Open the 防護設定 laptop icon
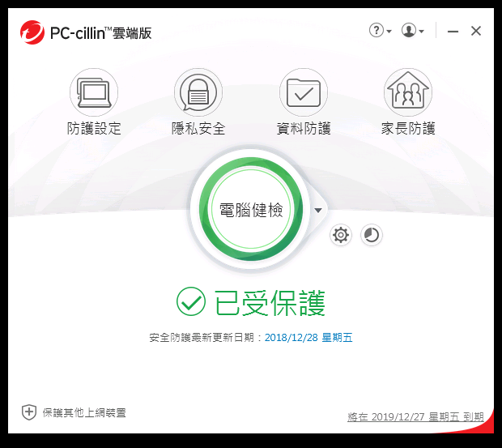The image size is (502, 448). pos(94,92)
